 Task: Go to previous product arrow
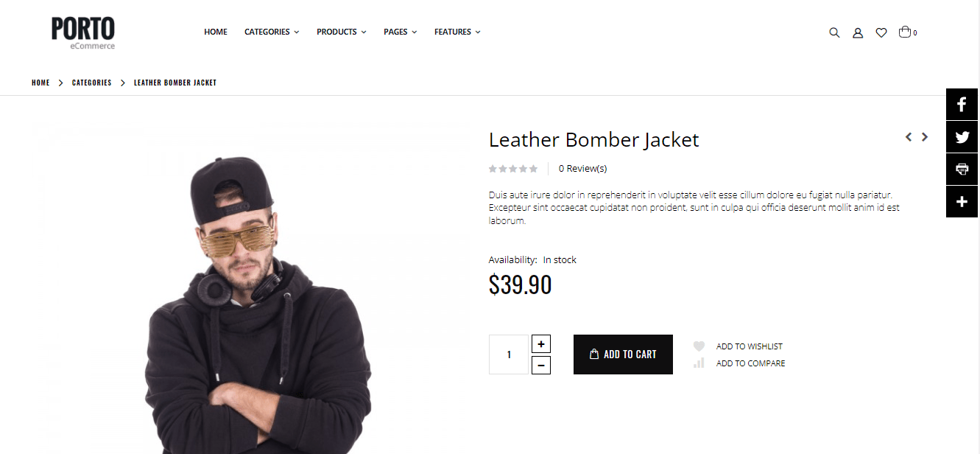[909, 137]
